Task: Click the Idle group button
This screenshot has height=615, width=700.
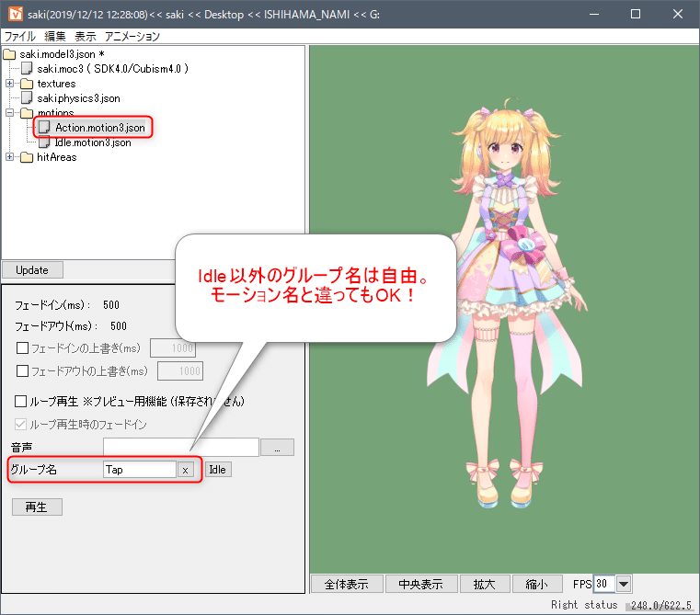Action: [x=218, y=470]
